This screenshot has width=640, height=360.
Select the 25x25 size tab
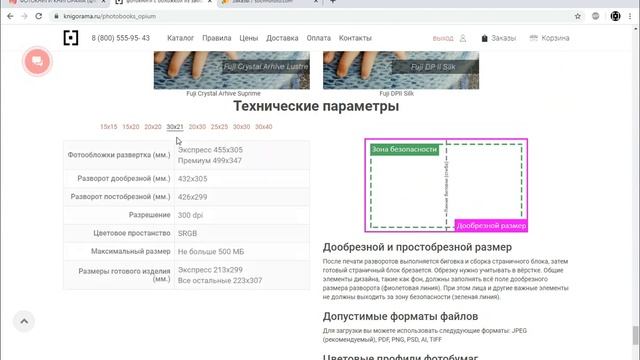click(219, 127)
